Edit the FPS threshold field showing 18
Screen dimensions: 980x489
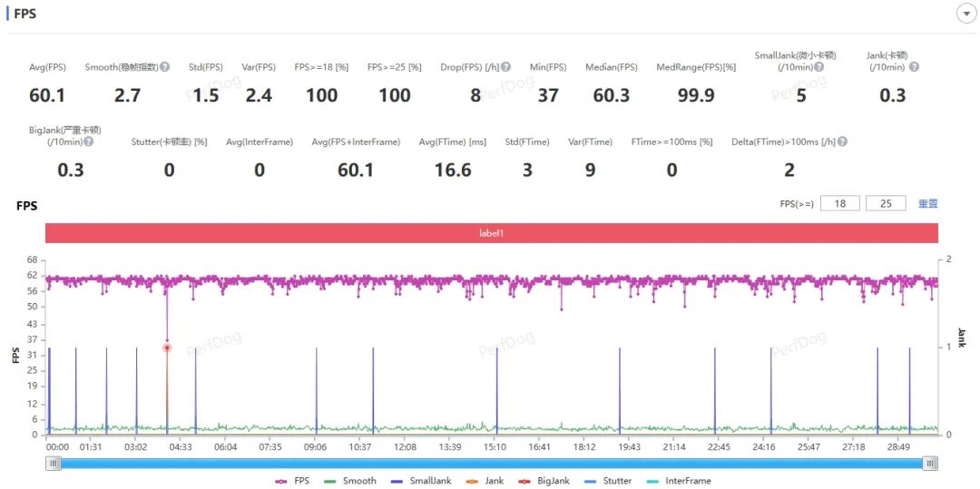[840, 203]
